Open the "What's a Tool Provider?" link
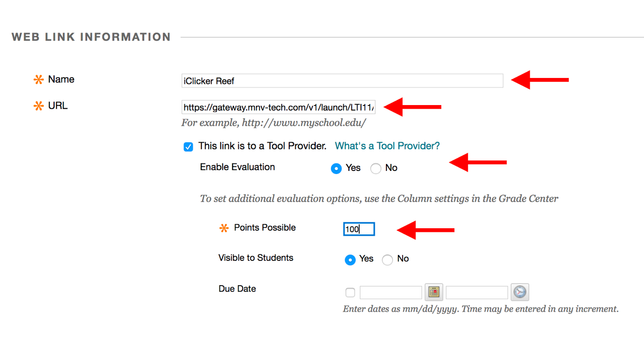 pos(387,146)
